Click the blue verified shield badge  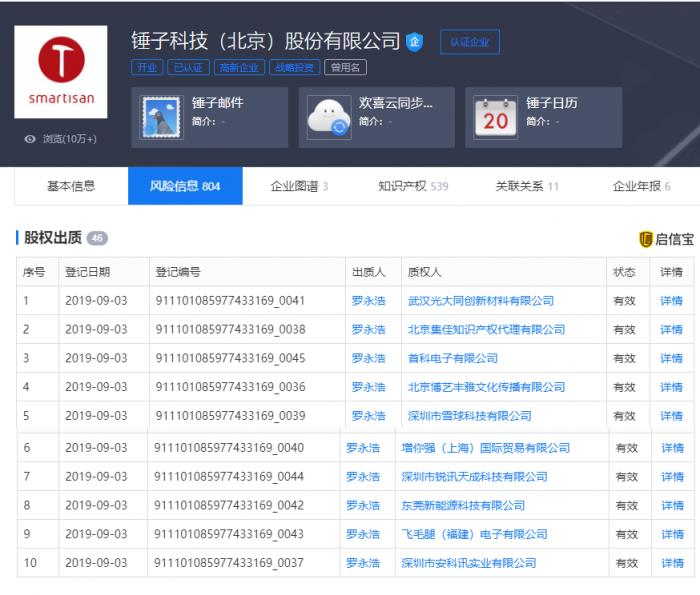coord(414,42)
